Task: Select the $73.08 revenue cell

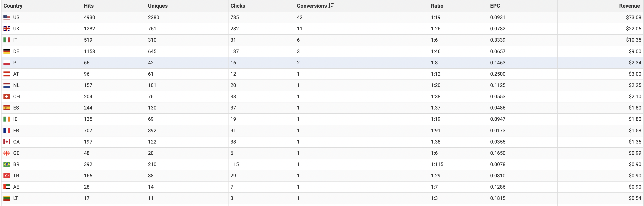Action: coord(633,17)
